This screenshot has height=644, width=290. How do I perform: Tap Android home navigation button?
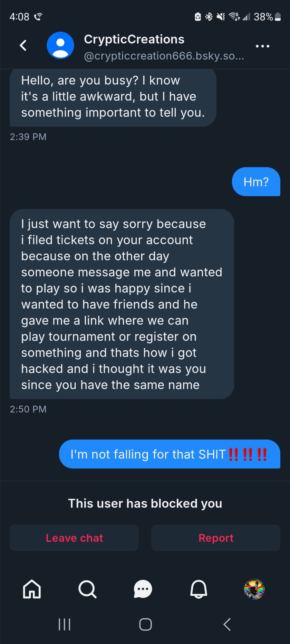145,624
